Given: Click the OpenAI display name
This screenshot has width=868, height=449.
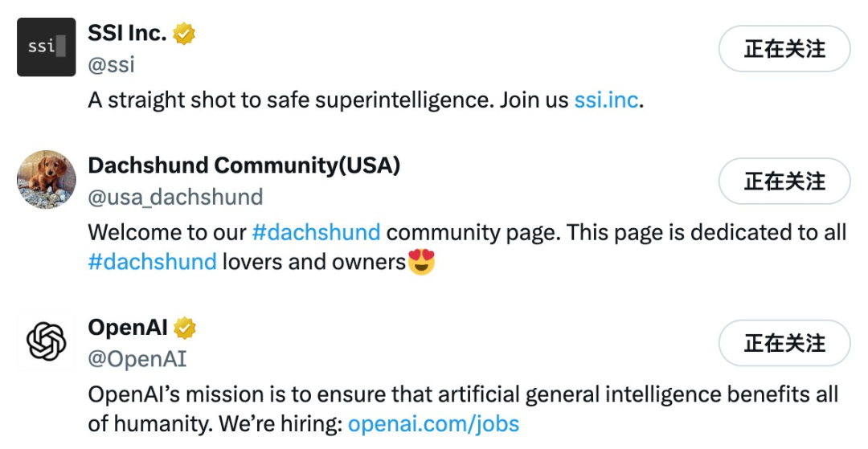Looking at the screenshot, I should pyautogui.click(x=128, y=328).
